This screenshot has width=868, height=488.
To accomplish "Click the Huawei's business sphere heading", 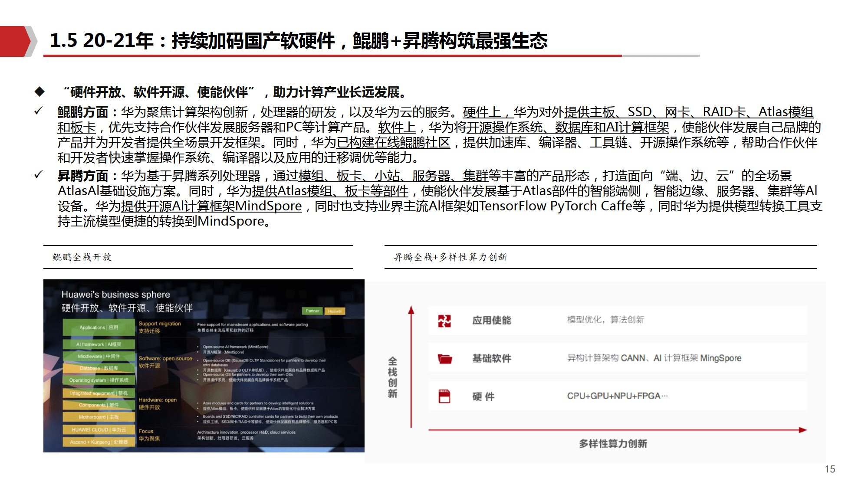I will pyautogui.click(x=115, y=295).
